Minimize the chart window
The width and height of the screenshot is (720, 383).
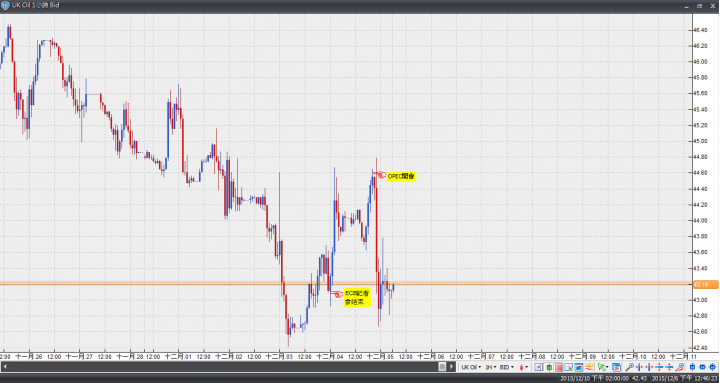(687, 6)
